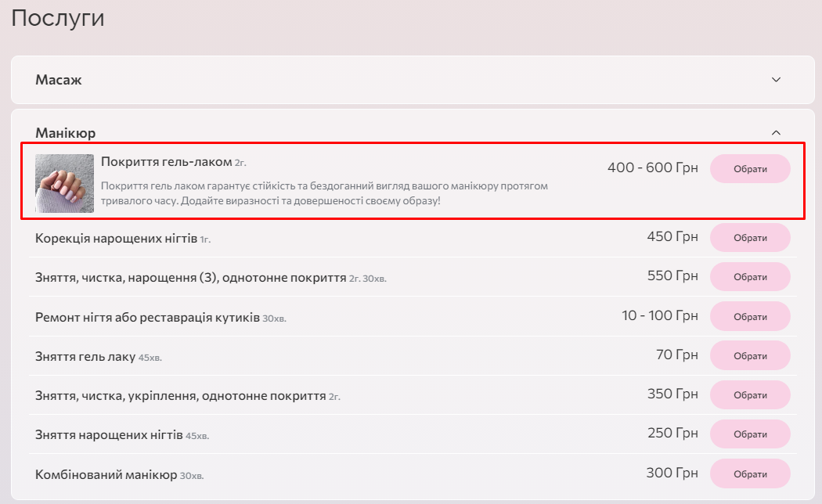
Task: Expand the Масаж section chevron
Action: coord(776,80)
